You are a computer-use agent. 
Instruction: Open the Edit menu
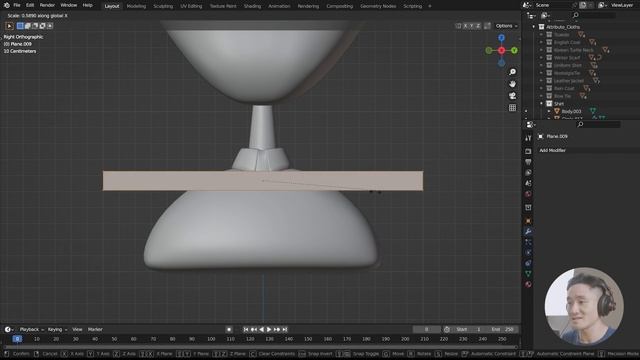point(30,5)
